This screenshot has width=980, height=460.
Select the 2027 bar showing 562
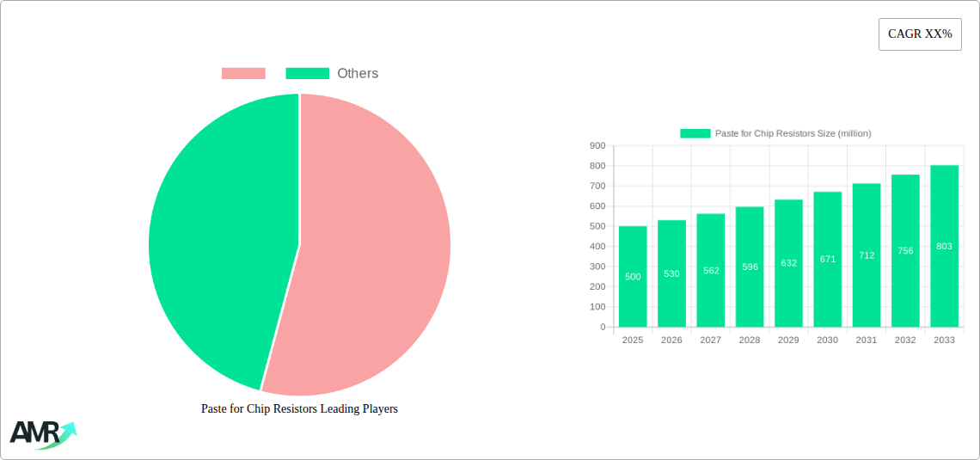pyautogui.click(x=711, y=270)
